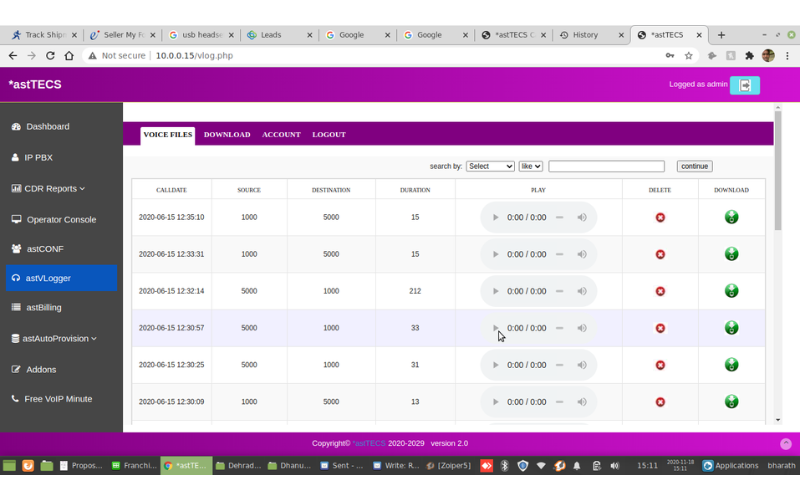Open astCONF in the sidebar
The image size is (800, 500).
tap(45, 249)
